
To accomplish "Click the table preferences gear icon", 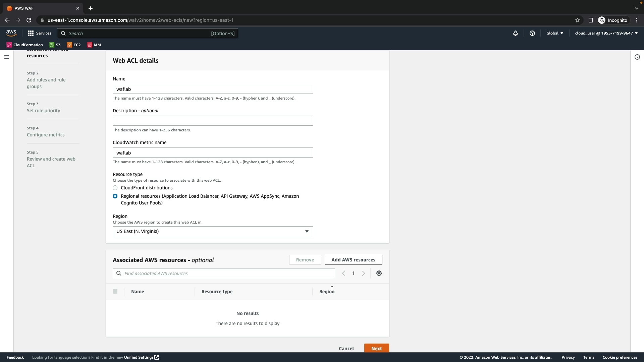I will (x=379, y=273).
